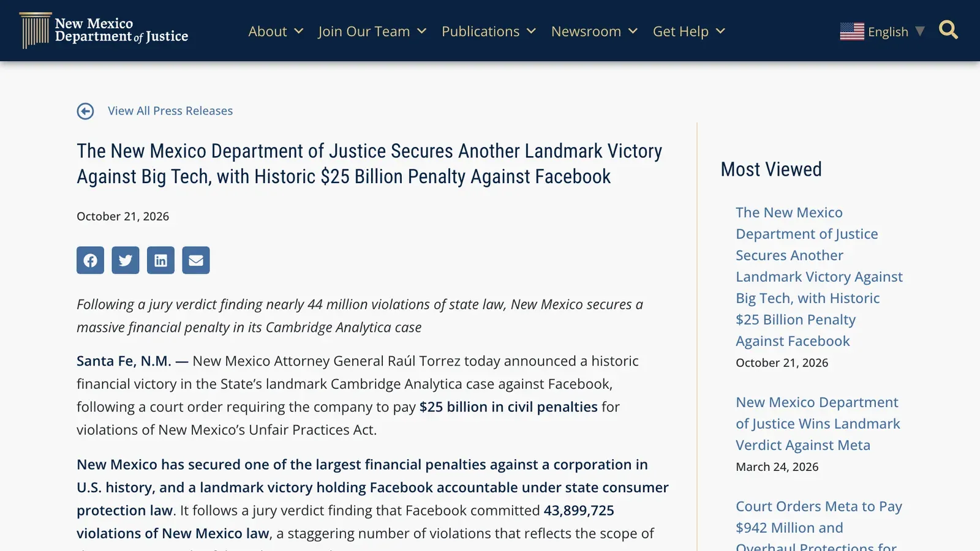Open the Publications menu item
The width and height of the screenshot is (980, 551).
(481, 31)
